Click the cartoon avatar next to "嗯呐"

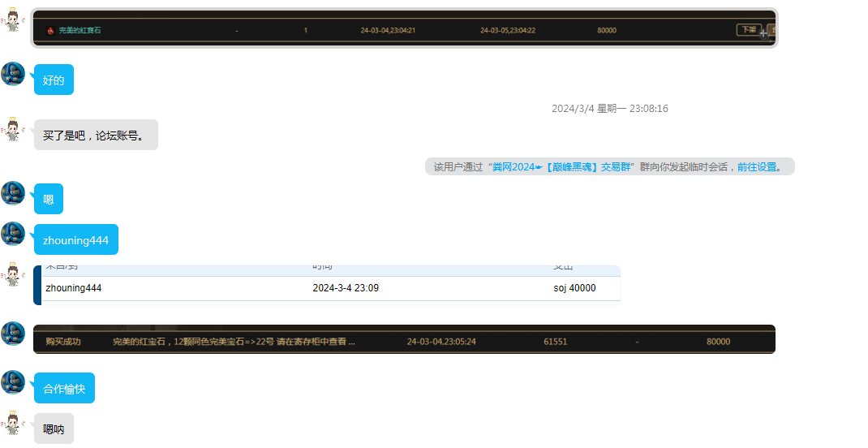click(x=13, y=424)
